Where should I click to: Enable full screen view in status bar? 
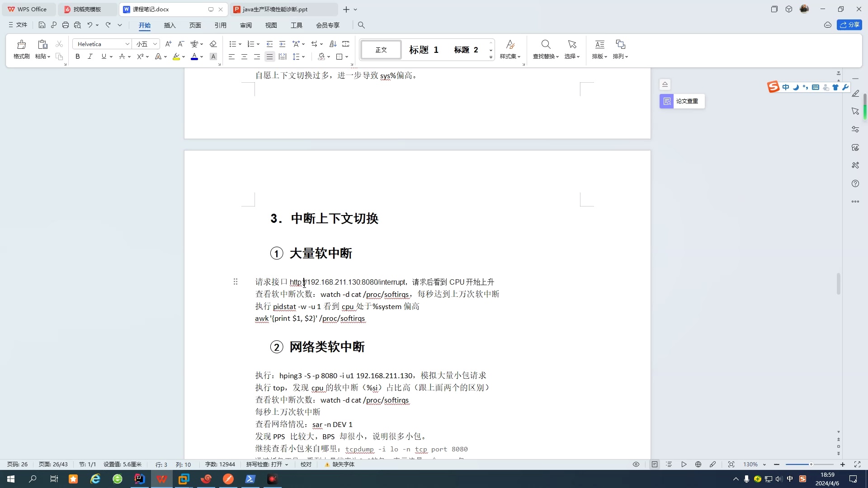click(x=858, y=464)
